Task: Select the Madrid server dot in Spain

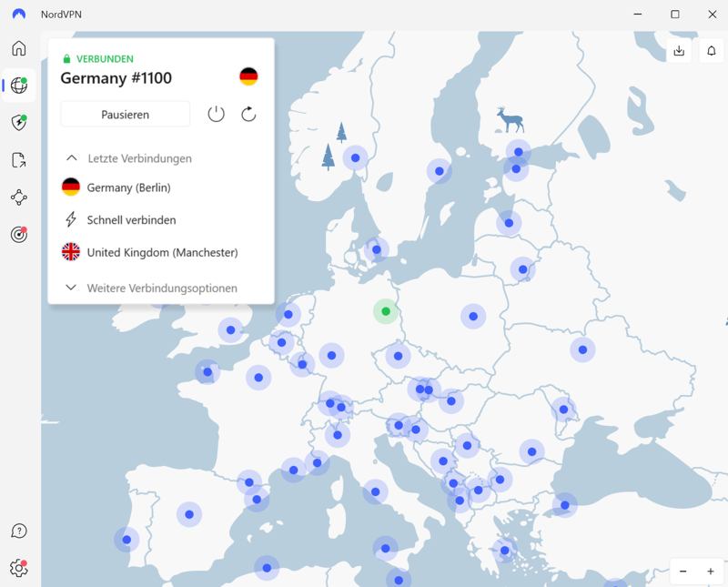Action: pos(189,514)
